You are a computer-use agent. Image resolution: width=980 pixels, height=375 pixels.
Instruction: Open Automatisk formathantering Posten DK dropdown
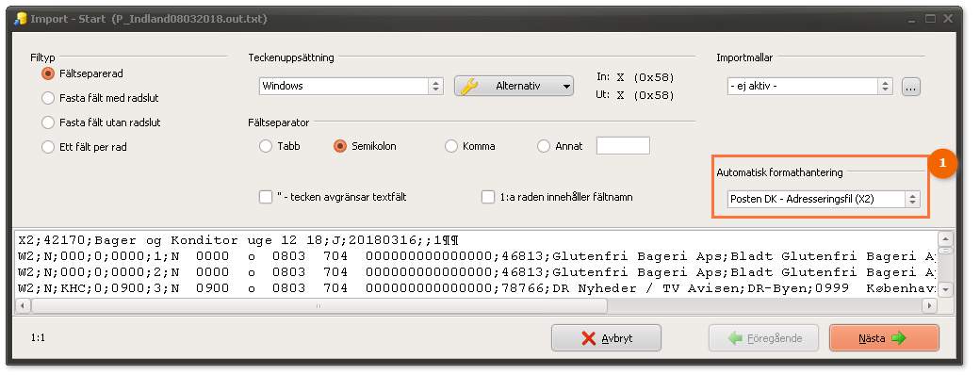tap(824, 200)
